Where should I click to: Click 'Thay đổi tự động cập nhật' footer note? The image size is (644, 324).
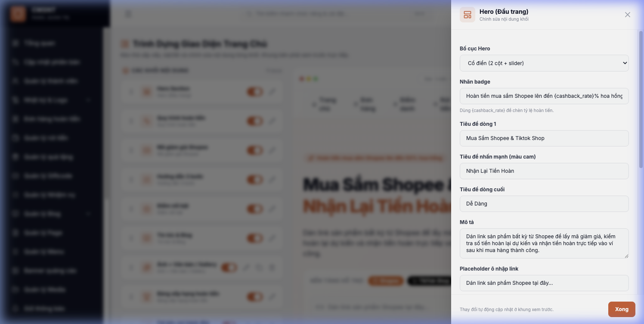[x=507, y=309]
